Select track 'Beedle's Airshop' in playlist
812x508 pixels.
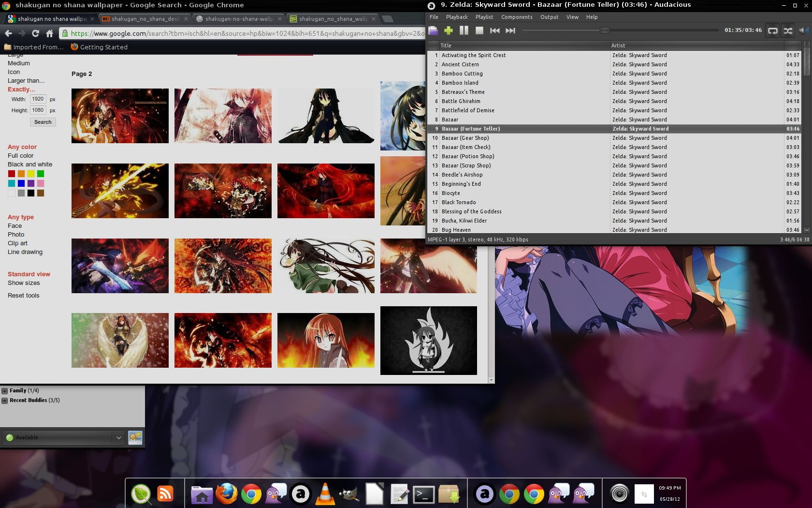(x=614, y=175)
